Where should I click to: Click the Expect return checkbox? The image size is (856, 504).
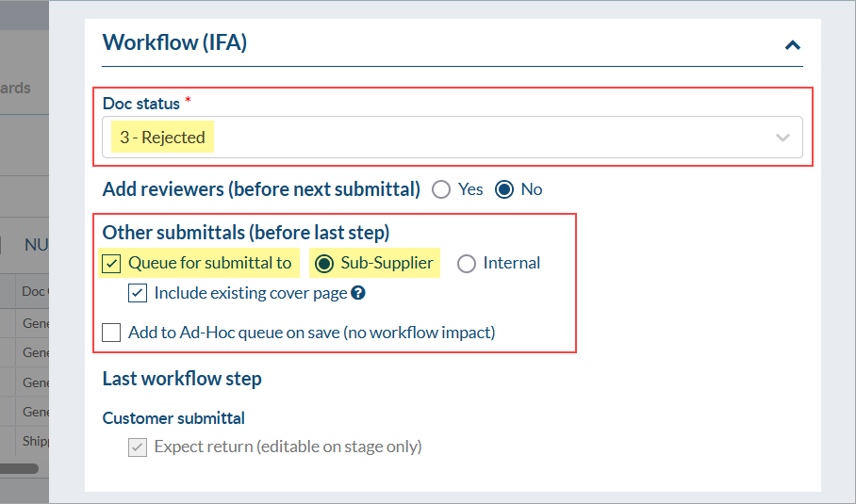pyautogui.click(x=138, y=447)
